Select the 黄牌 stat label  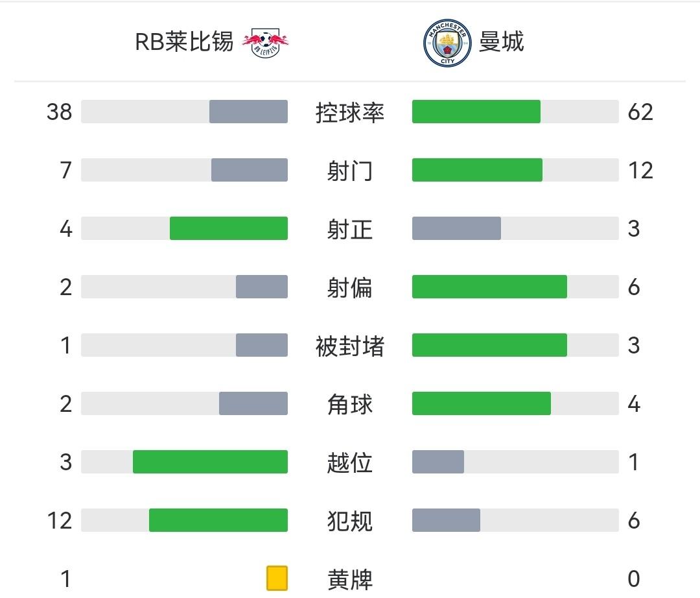point(350,579)
